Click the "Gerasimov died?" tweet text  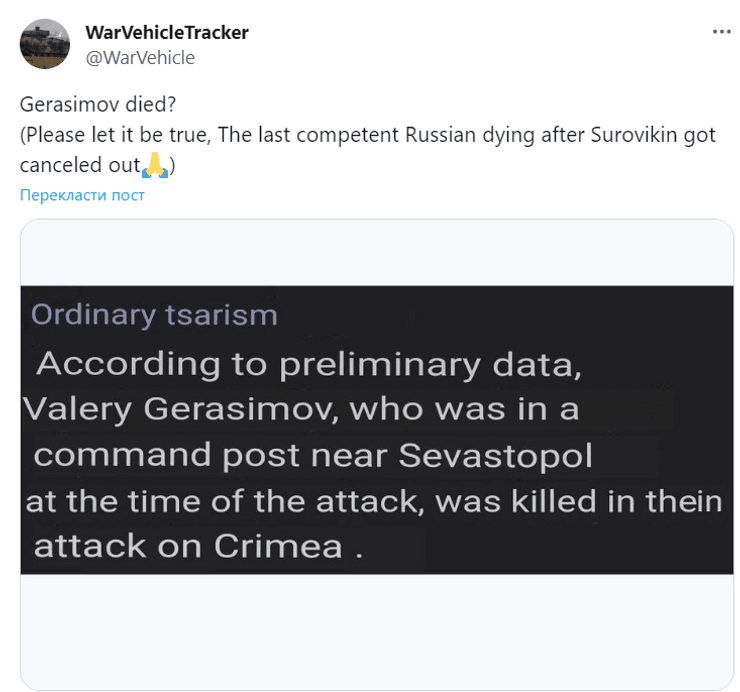click(82, 105)
